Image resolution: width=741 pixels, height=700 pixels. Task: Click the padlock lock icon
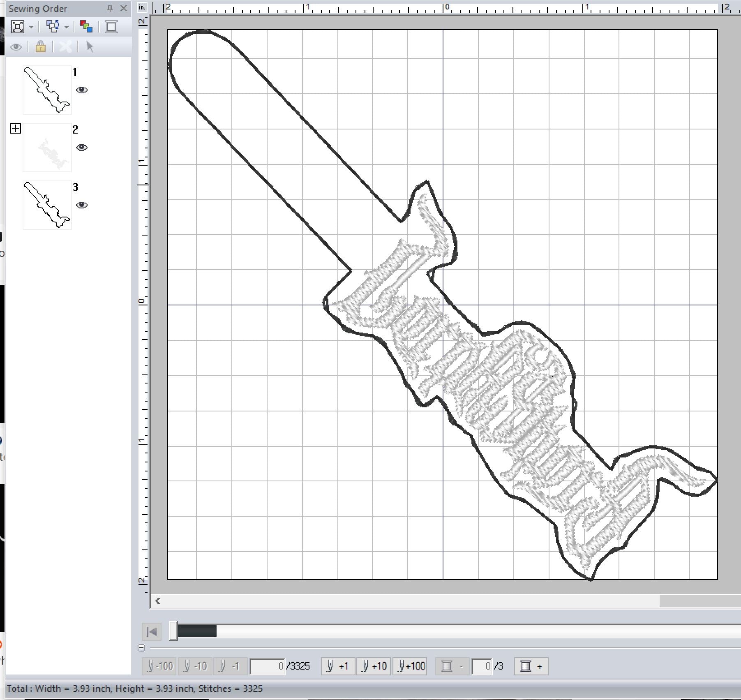click(40, 46)
